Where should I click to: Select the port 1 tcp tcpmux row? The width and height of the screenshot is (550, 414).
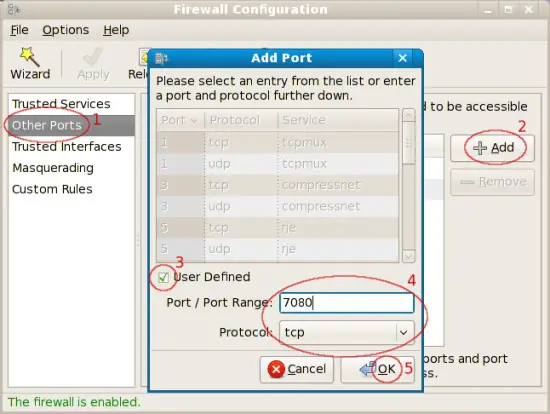pyautogui.click(x=277, y=142)
